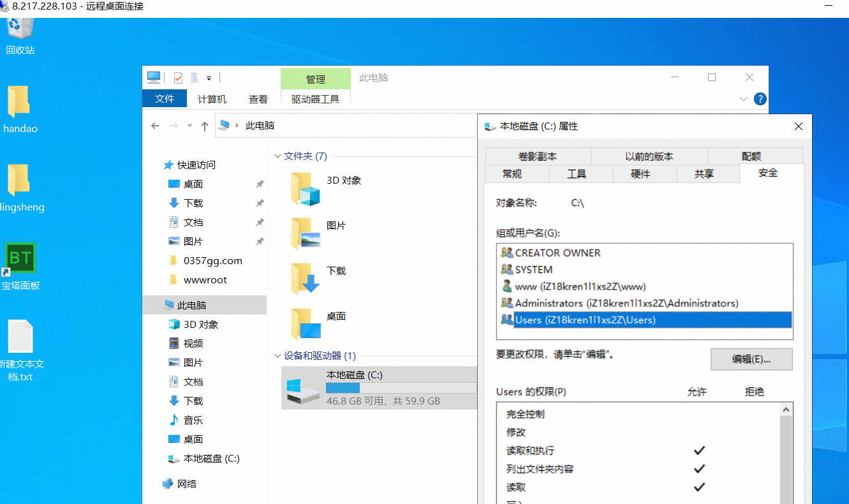
Task: Go back with the Explorer back arrow
Action: click(155, 126)
